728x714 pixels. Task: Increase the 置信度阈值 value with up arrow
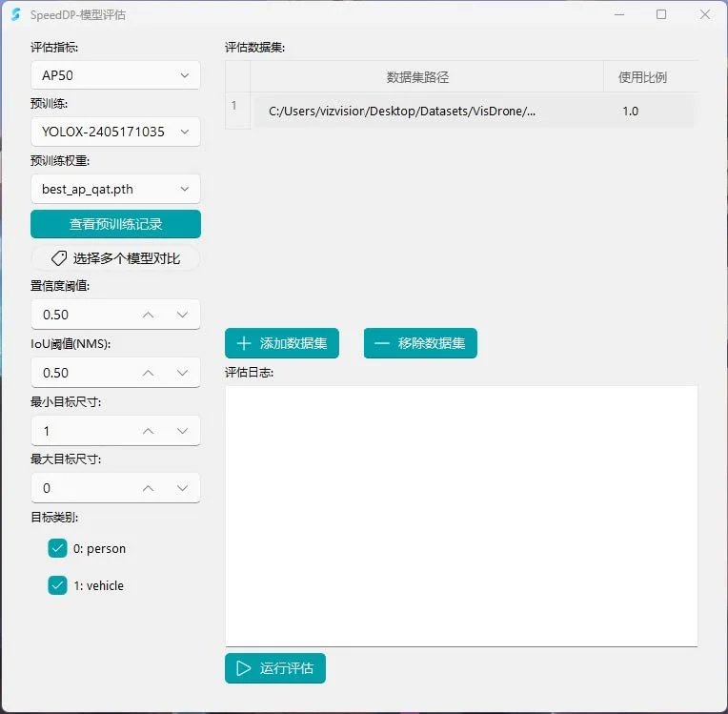pyautogui.click(x=148, y=315)
